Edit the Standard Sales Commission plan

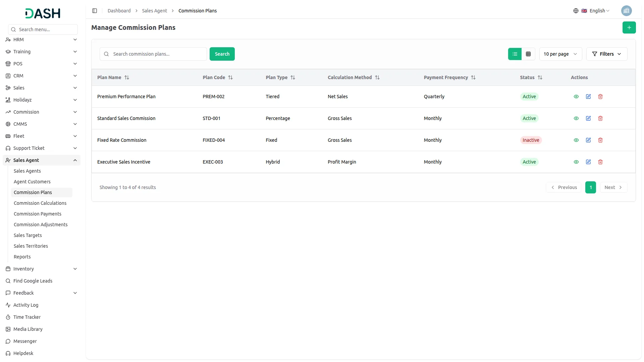588,118
